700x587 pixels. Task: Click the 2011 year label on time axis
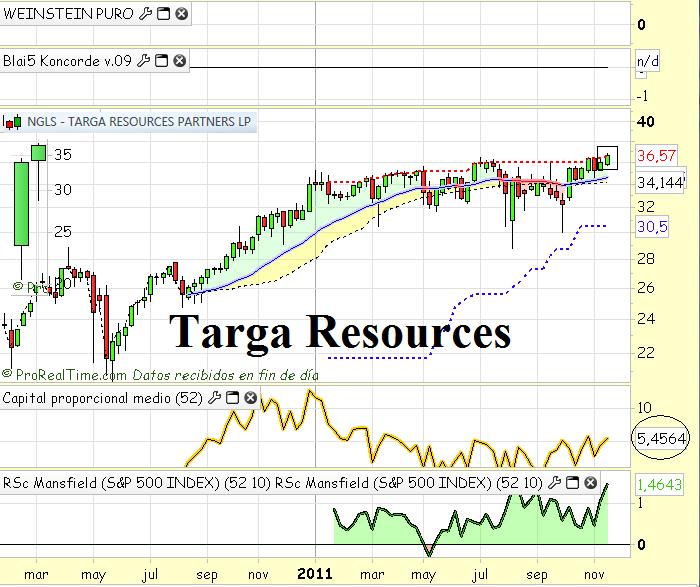315,574
